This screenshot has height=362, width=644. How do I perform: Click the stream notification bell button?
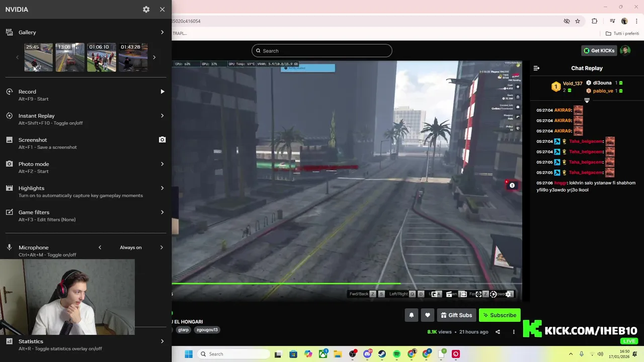tap(412, 315)
